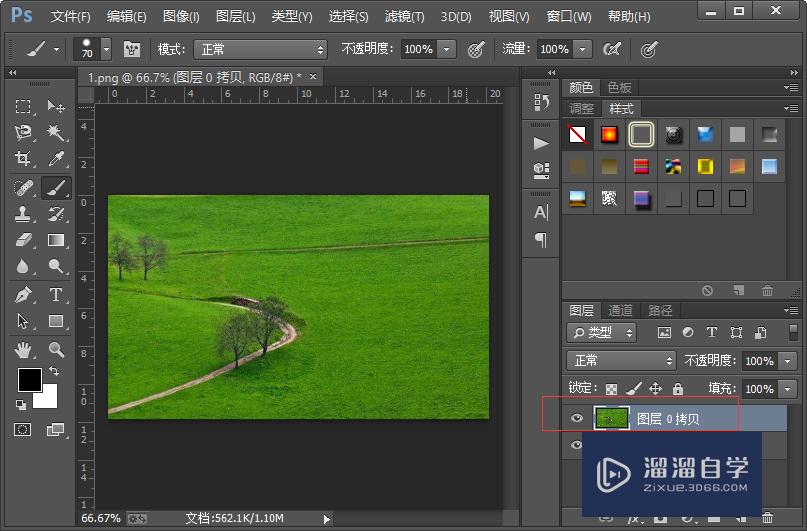Viewport: 807px width, 531px height.
Task: Toggle lock all icon in Layers panel
Action: click(x=678, y=388)
